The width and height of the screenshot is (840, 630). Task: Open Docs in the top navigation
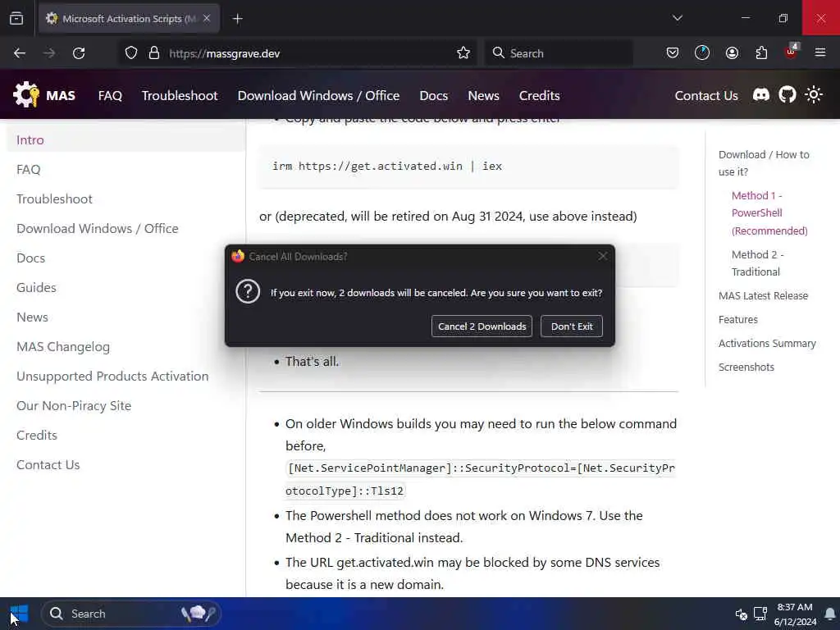click(433, 96)
